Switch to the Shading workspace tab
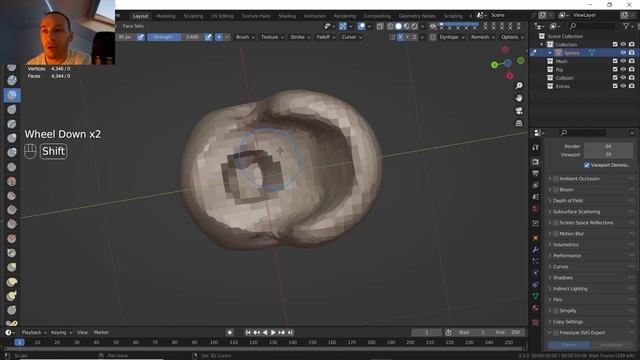 [287, 16]
